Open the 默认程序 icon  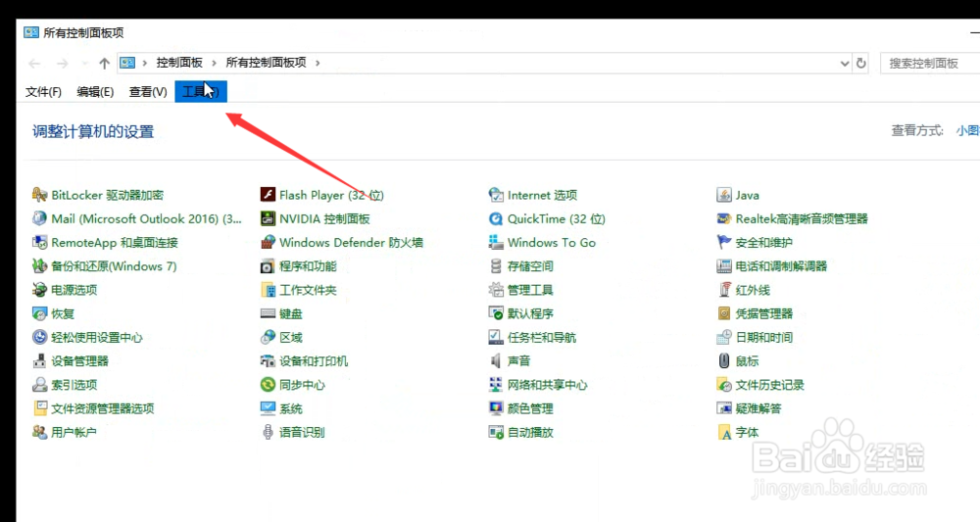click(496, 313)
